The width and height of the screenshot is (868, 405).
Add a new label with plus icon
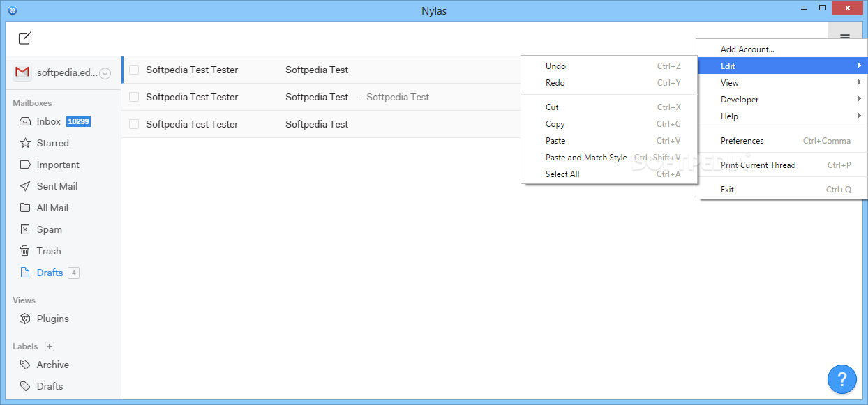point(50,346)
